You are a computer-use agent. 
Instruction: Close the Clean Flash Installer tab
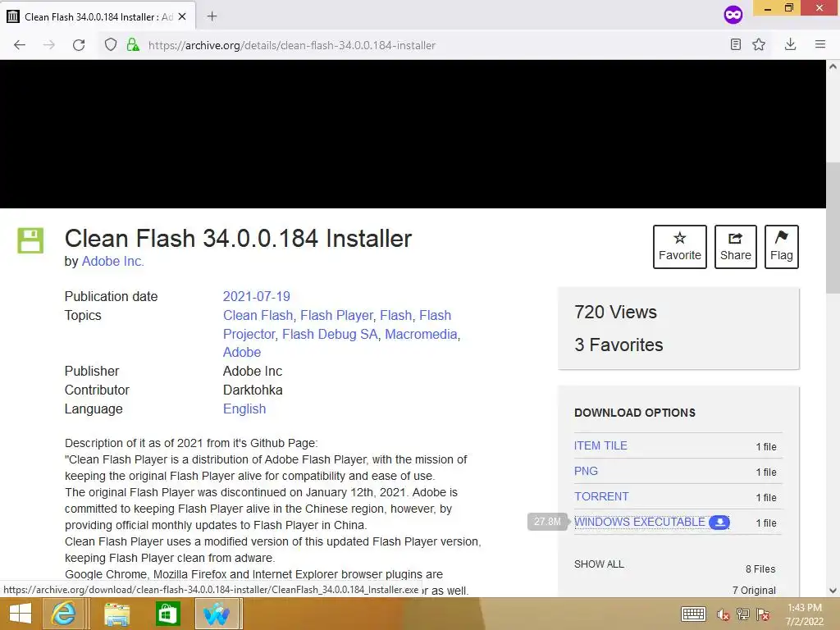point(182,16)
